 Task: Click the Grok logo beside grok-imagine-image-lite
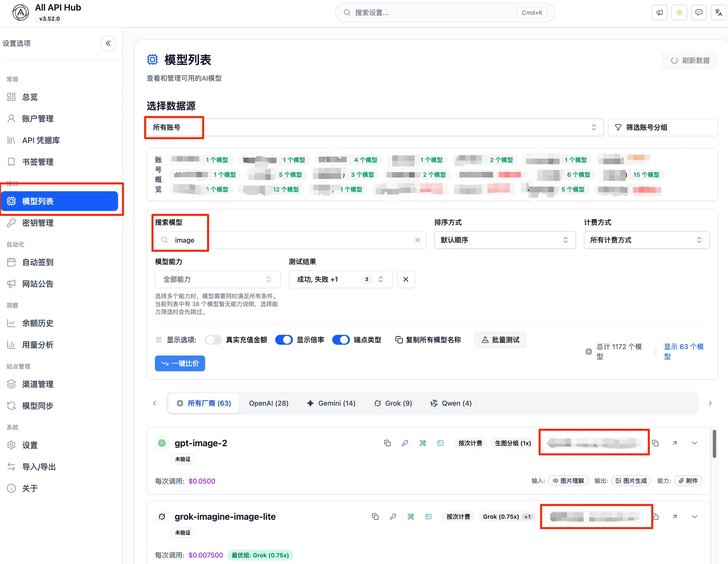click(x=162, y=517)
